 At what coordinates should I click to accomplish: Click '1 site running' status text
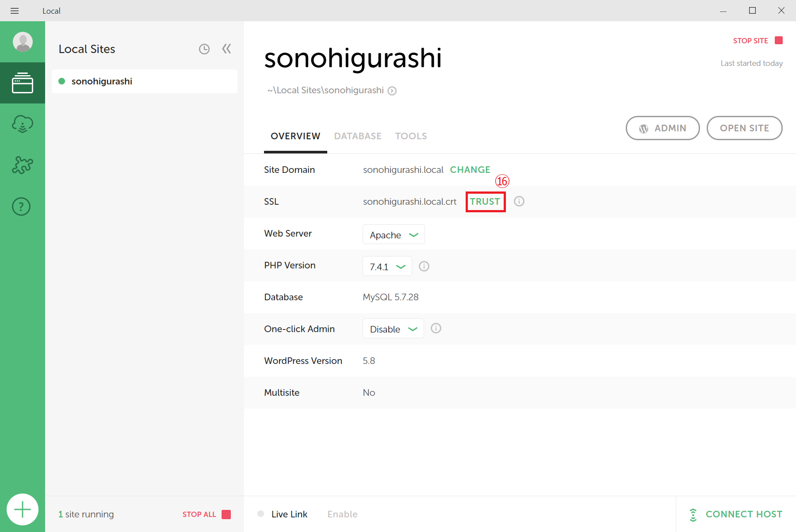86,514
